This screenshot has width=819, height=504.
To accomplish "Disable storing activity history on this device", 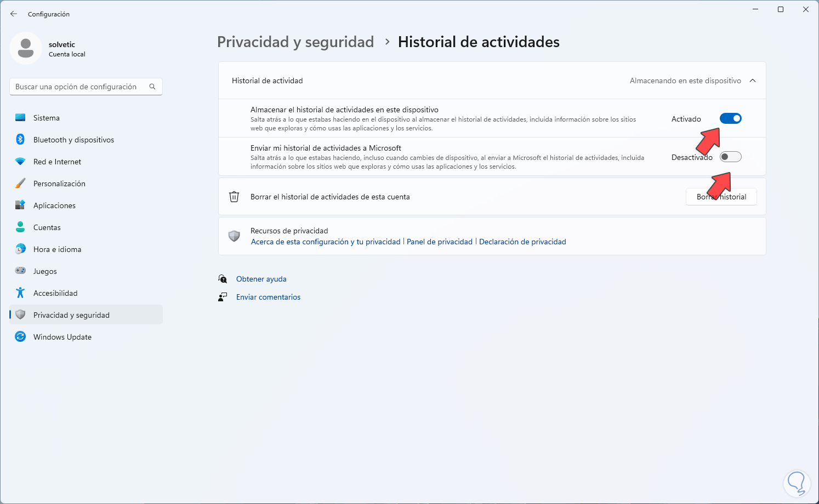I will click(730, 118).
